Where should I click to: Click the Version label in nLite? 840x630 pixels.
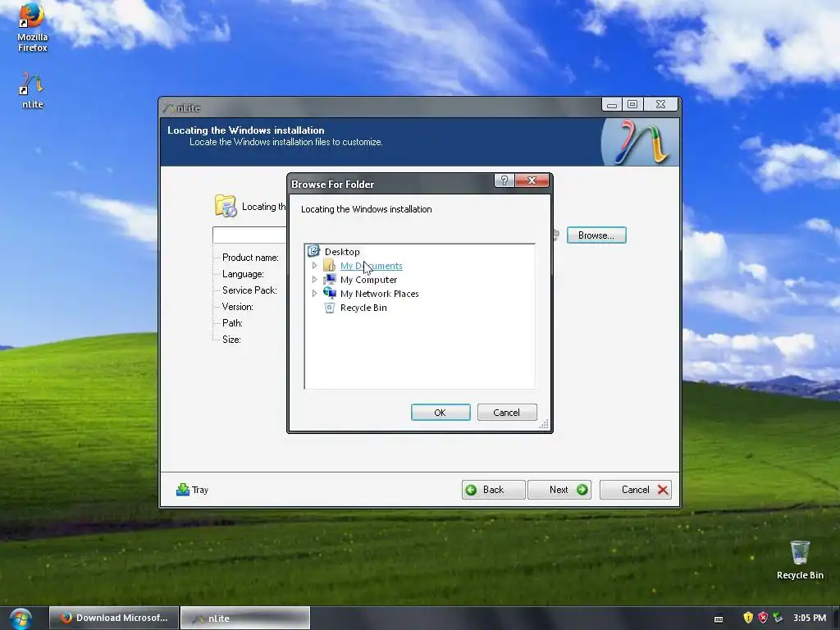coord(237,307)
